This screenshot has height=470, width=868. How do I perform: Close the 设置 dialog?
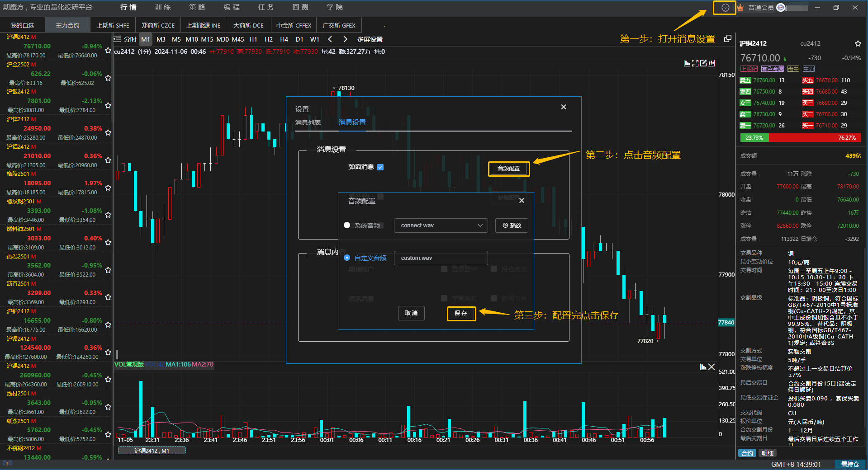[x=564, y=107]
